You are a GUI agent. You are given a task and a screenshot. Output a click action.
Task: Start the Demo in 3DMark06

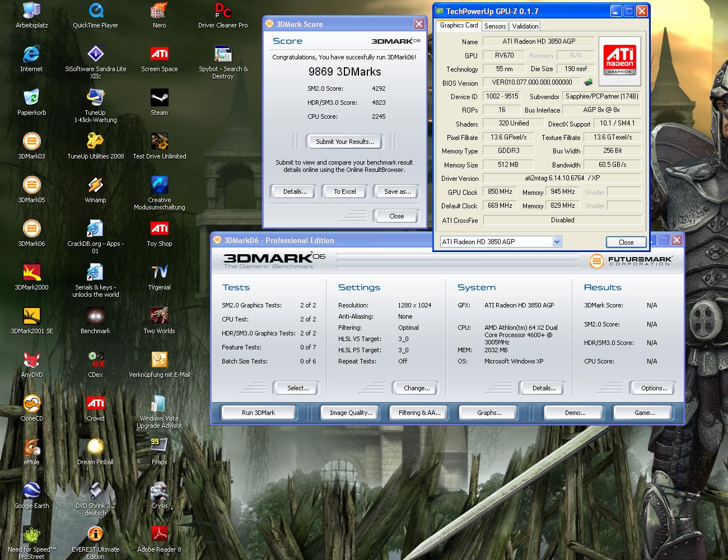[575, 413]
